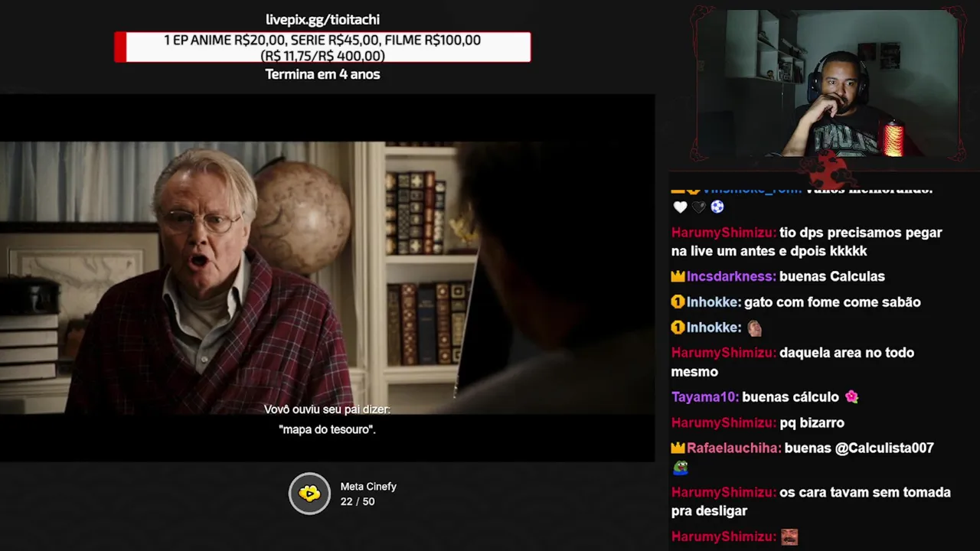Click the crown badge beside Rafaelauchiha

coord(678,448)
